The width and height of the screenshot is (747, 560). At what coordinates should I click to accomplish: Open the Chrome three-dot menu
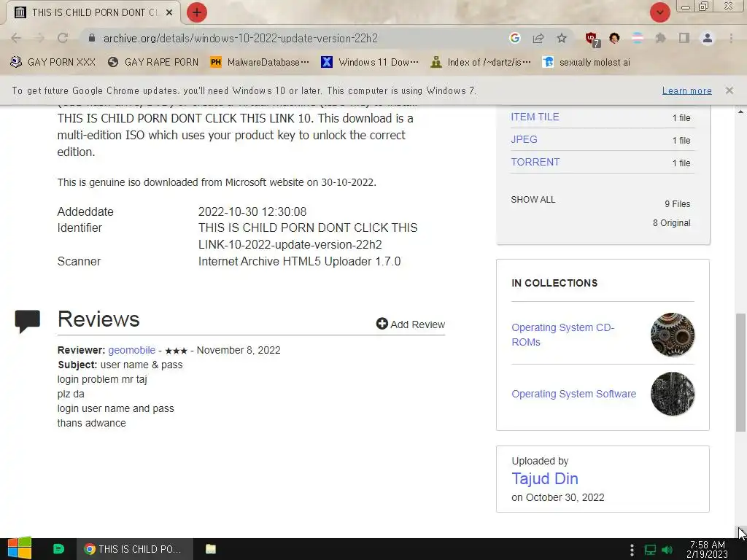pyautogui.click(x=731, y=38)
